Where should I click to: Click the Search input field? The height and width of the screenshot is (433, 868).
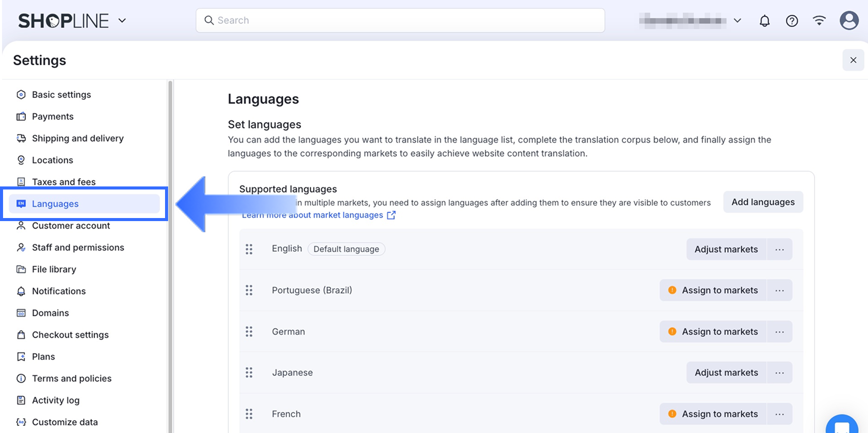click(400, 20)
